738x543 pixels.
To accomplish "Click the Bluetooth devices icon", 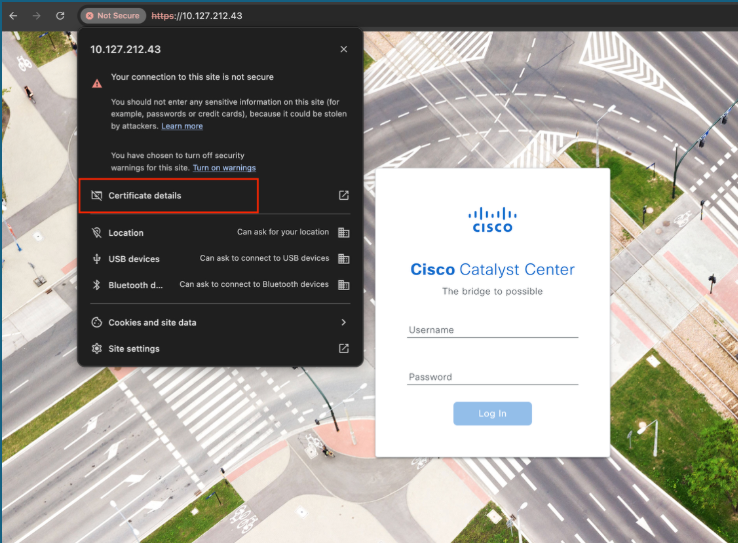I will pos(96,285).
